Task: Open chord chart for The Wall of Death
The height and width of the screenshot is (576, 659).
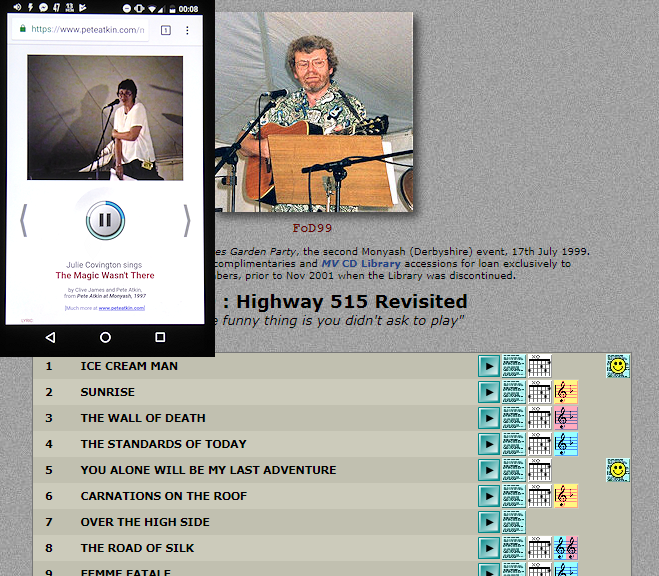Action: (x=540, y=418)
